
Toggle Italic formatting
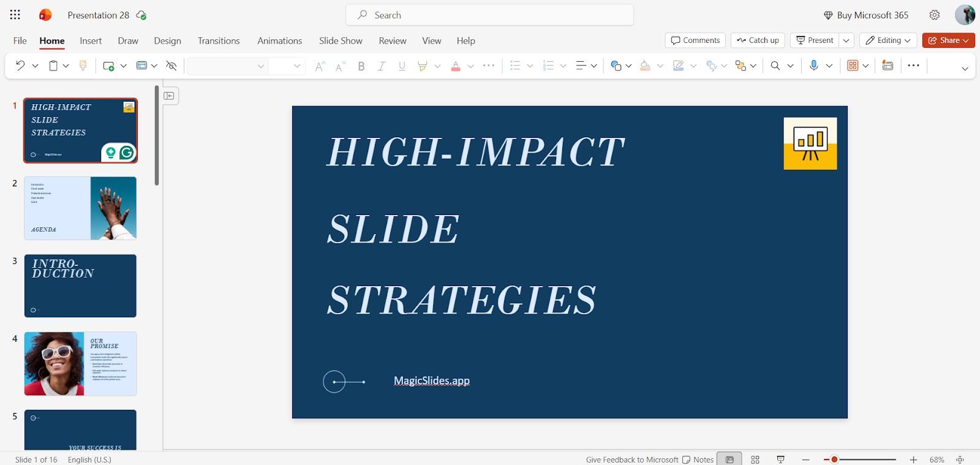381,66
